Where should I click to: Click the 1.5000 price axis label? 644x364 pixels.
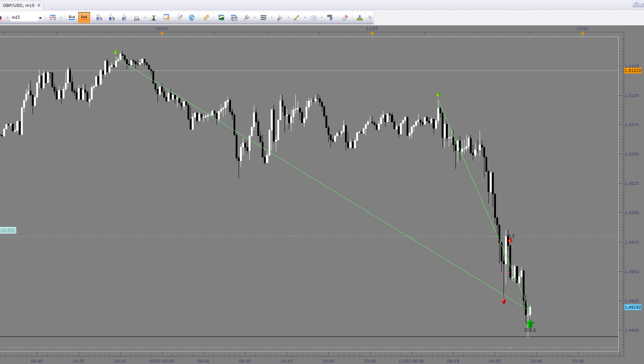coord(632,213)
